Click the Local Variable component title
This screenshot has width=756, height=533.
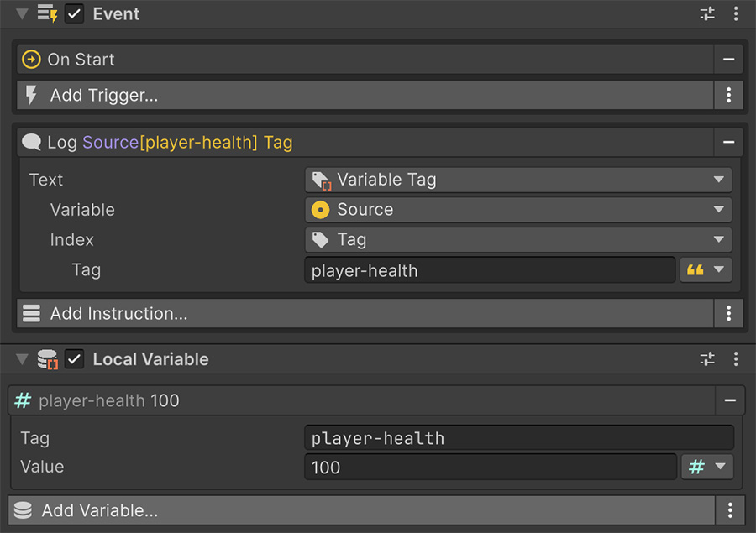tap(151, 359)
